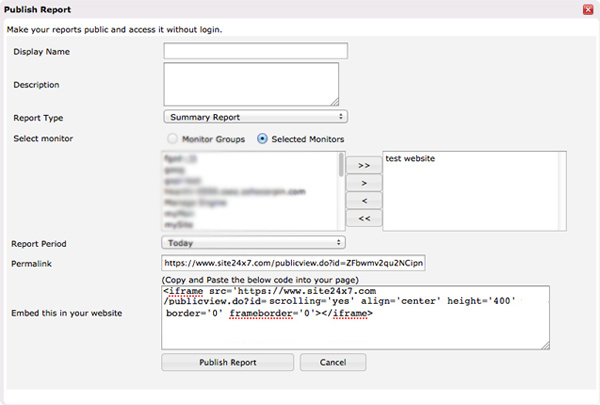Click the embed code box resize handle
Screen dimensions: 600x405
(x=545, y=345)
